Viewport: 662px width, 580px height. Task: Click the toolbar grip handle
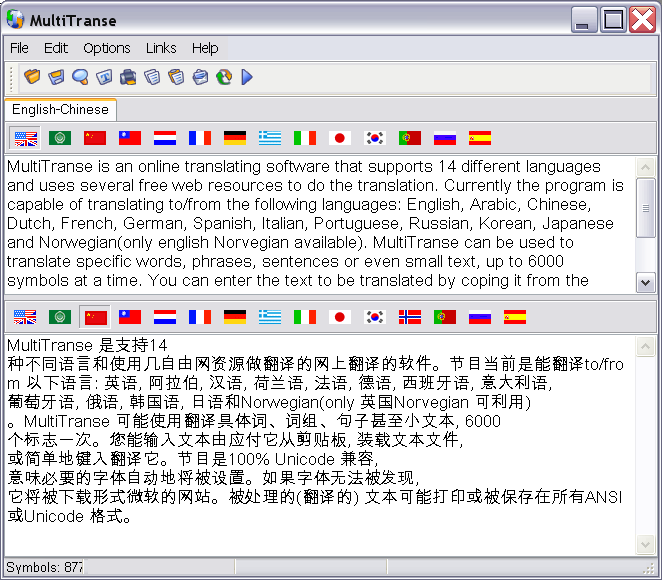click(x=11, y=78)
